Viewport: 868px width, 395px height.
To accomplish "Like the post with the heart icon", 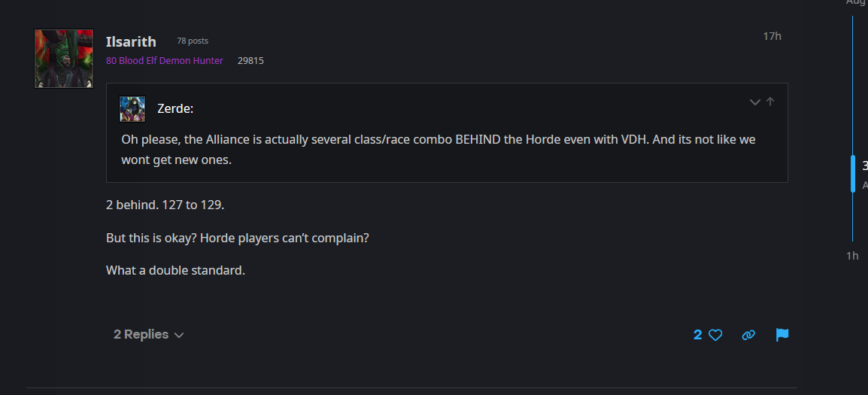I will tap(715, 335).
